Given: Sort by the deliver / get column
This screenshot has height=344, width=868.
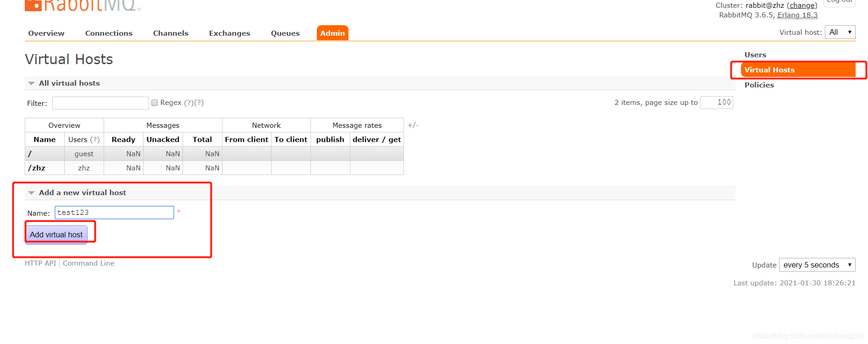Looking at the screenshot, I should pyautogui.click(x=376, y=139).
